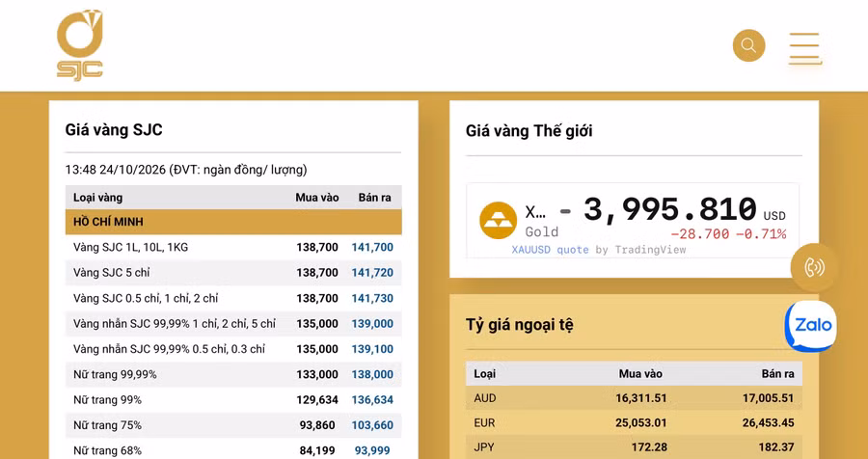This screenshot has width=868, height=459.
Task: Click AUD sell rate 17,005.51
Action: coord(769,398)
